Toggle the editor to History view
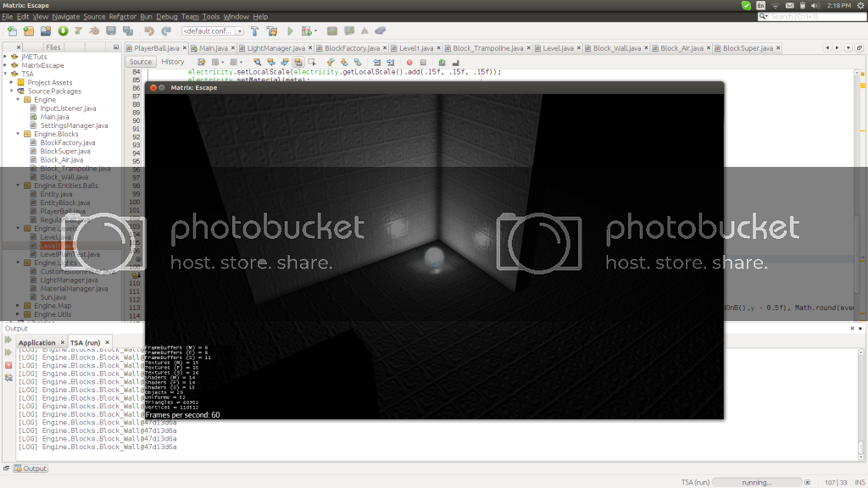Viewport: 868px width, 488px height. tap(172, 62)
